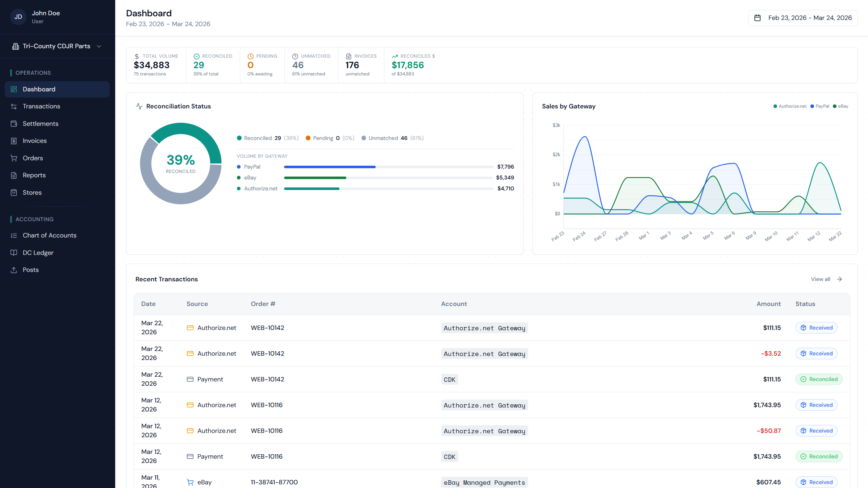Open the Feb 23 – Mar 24 date selector

click(802, 17)
